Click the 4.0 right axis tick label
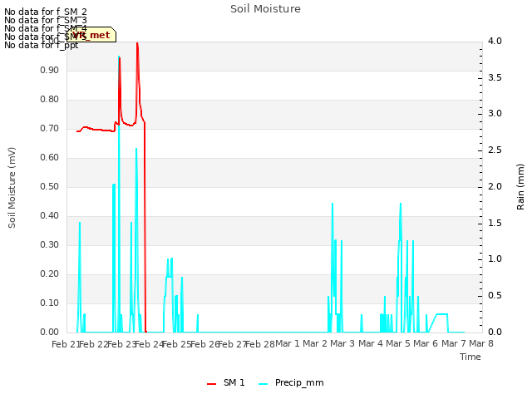The width and height of the screenshot is (532, 399). (x=495, y=41)
